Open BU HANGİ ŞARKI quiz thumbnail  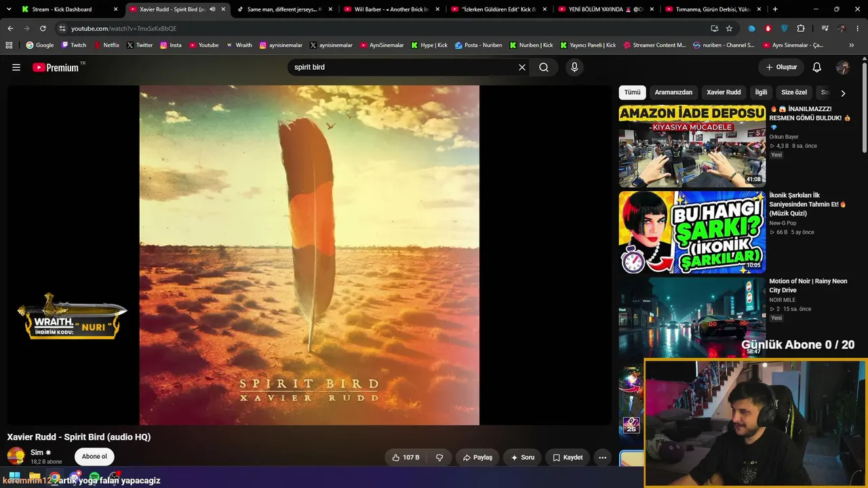692,232
